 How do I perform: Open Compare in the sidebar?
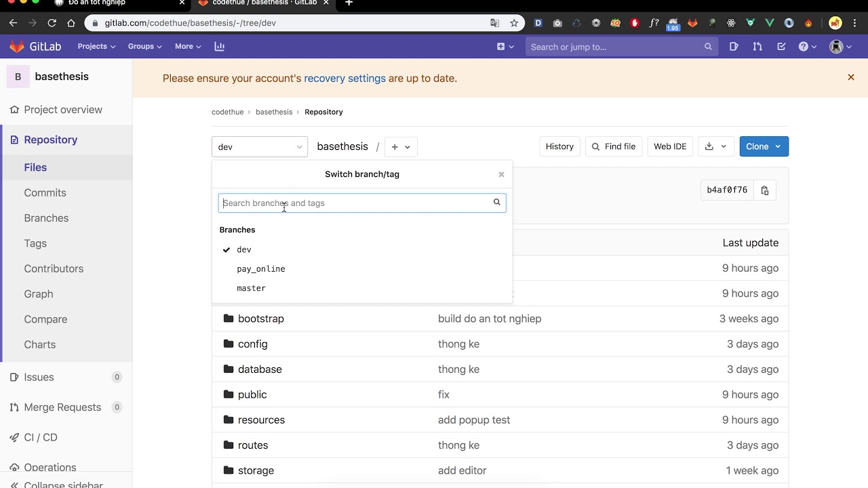(45, 319)
